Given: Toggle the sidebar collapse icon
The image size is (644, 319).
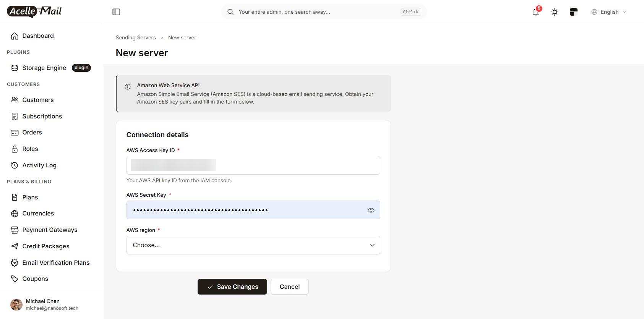Looking at the screenshot, I should pos(116,12).
